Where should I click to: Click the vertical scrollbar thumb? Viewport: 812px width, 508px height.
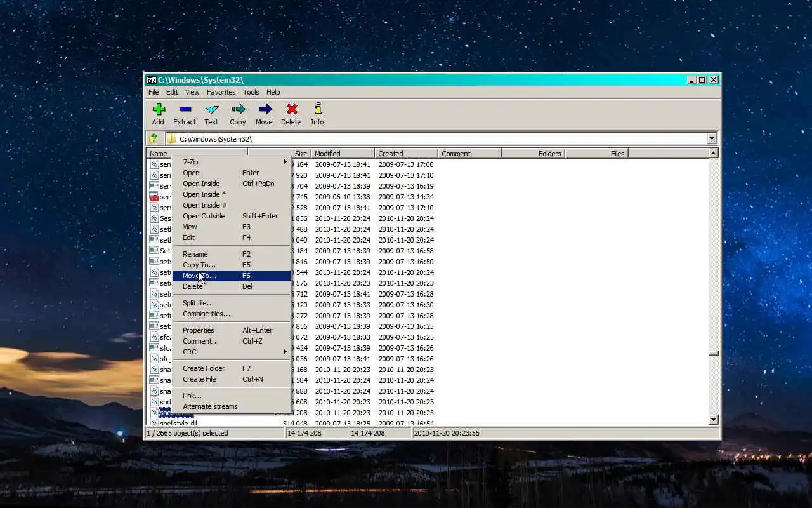click(714, 353)
